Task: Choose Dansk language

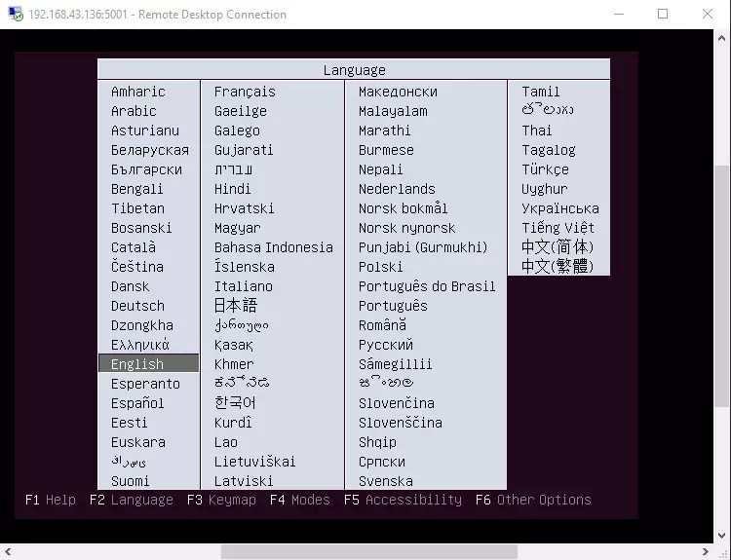Action: pyautogui.click(x=130, y=286)
